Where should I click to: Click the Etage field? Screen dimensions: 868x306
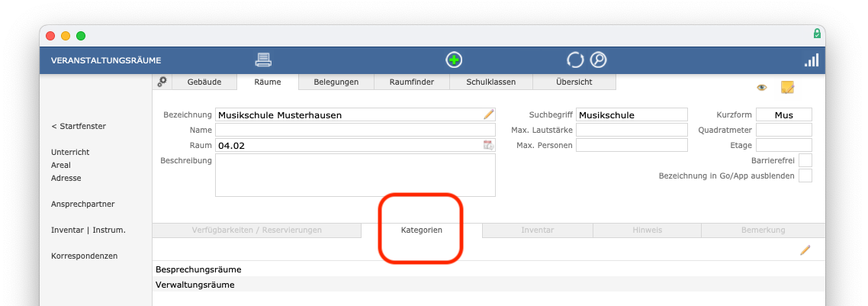click(784, 145)
